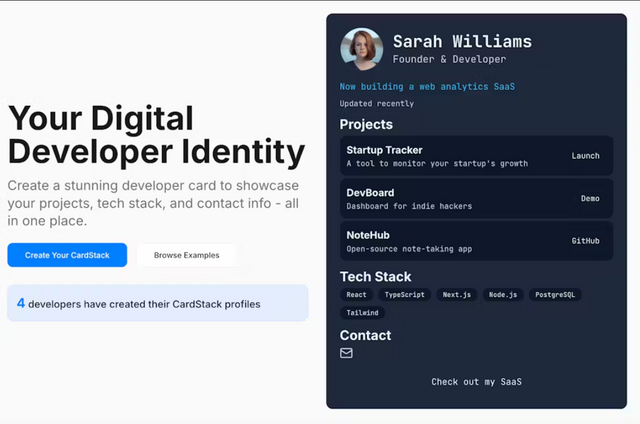Screen dimensions: 640x424
Task: Click the Node.js tech stack tag
Action: tap(503, 295)
